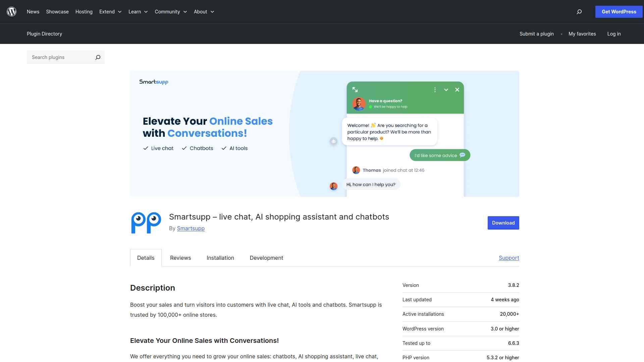
Task: Click the Smartsupp banner image
Action: coord(325,134)
